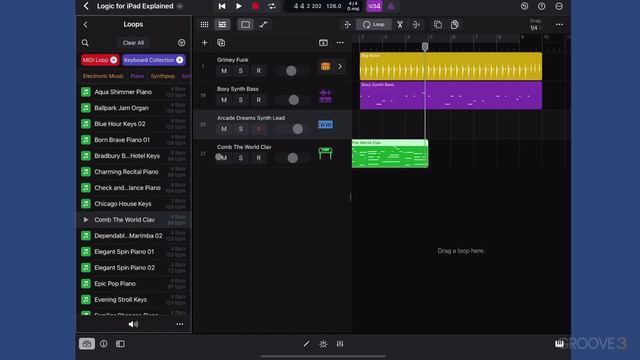Open the project title dropdown menu

click(x=180, y=6)
